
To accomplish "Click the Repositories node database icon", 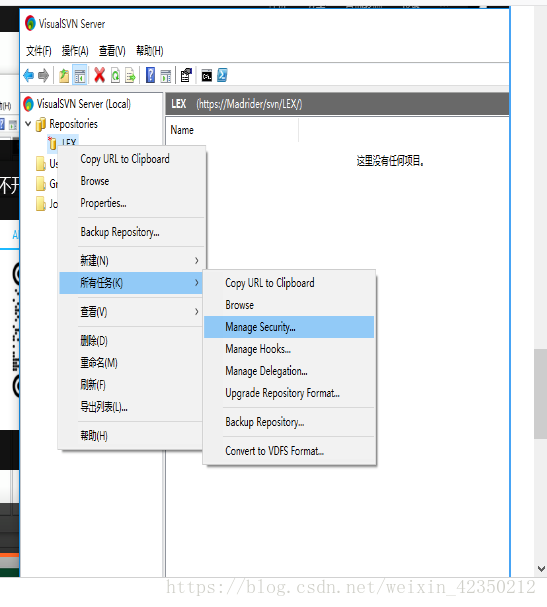I will pyautogui.click(x=41, y=124).
